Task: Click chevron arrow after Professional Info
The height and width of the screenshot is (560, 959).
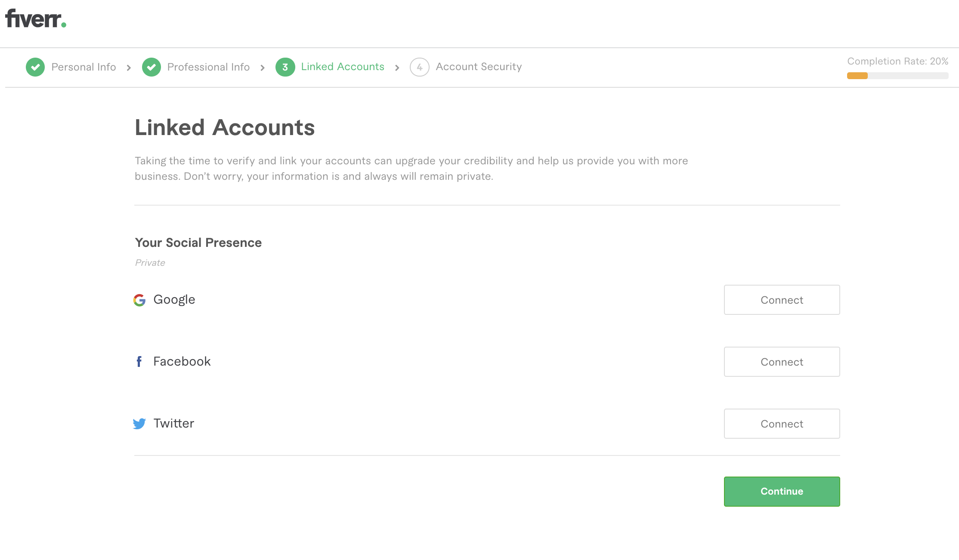Action: point(263,68)
